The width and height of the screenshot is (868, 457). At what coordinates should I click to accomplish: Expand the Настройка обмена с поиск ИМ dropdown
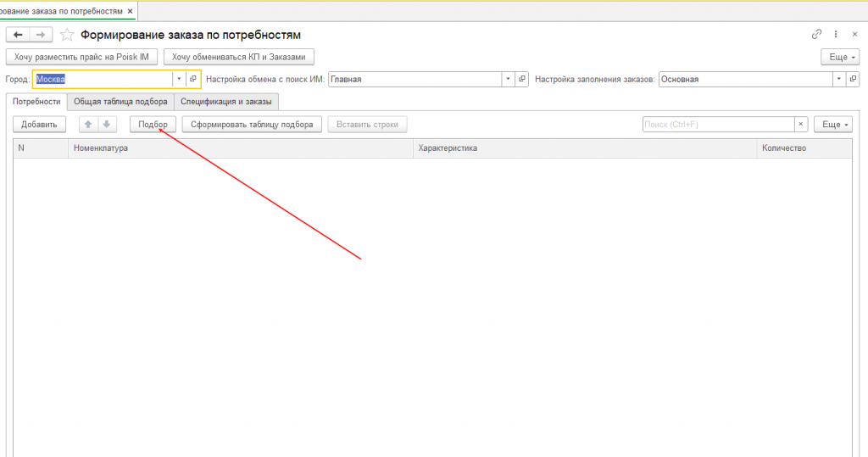pos(509,79)
